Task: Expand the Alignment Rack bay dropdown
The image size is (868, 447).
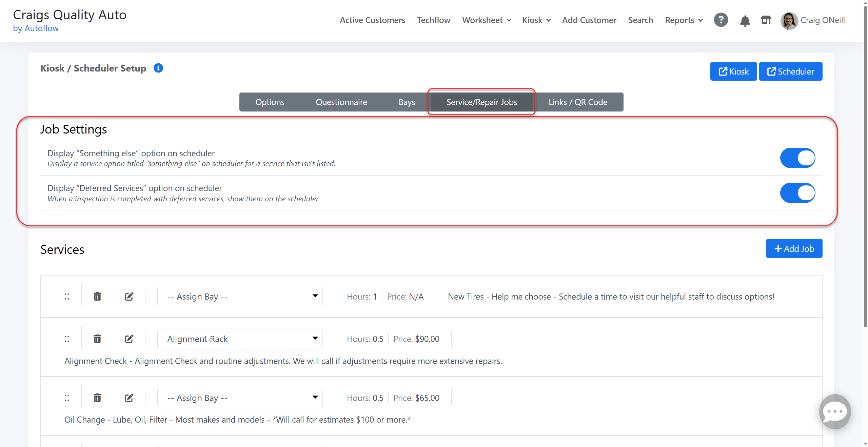Action: 240,339
